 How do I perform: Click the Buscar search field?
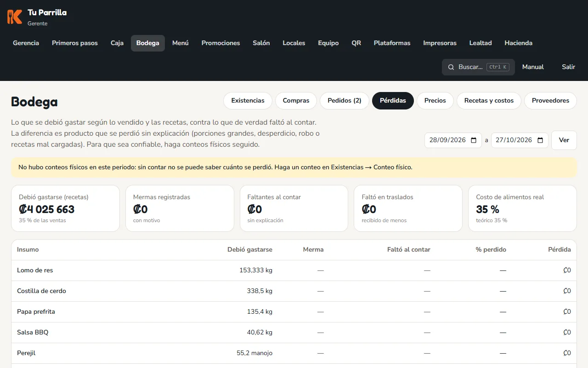478,67
